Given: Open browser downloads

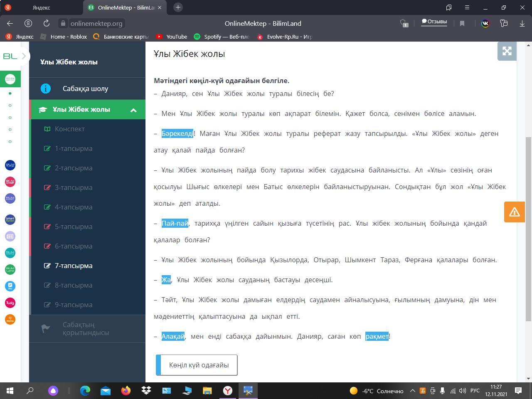Looking at the screenshot, I should 522,23.
